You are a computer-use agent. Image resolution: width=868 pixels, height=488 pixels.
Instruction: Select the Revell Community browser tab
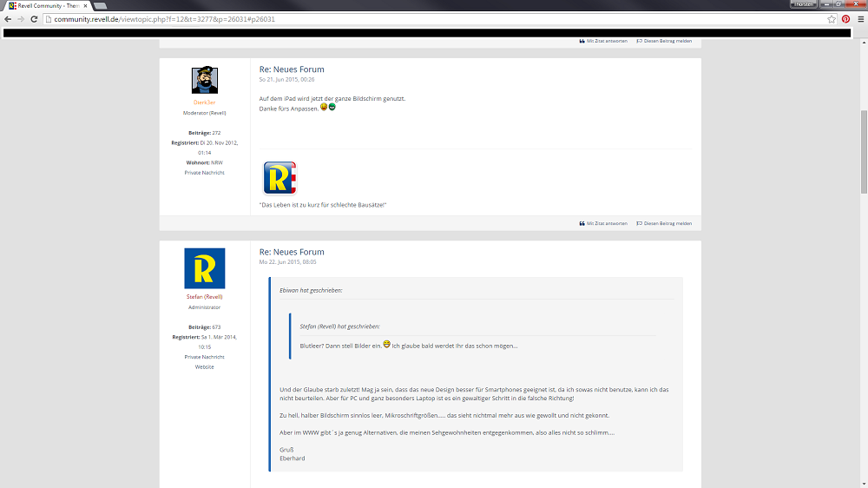[x=45, y=5]
